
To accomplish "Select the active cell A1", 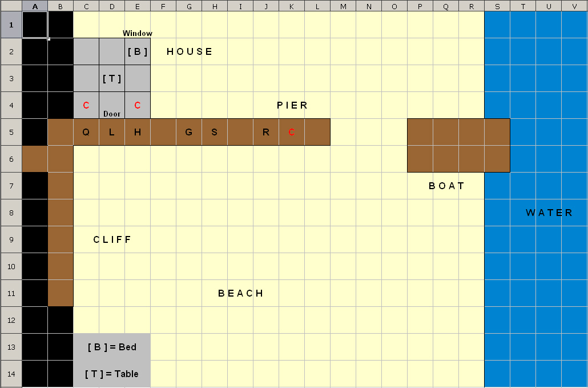I will coord(35,25).
